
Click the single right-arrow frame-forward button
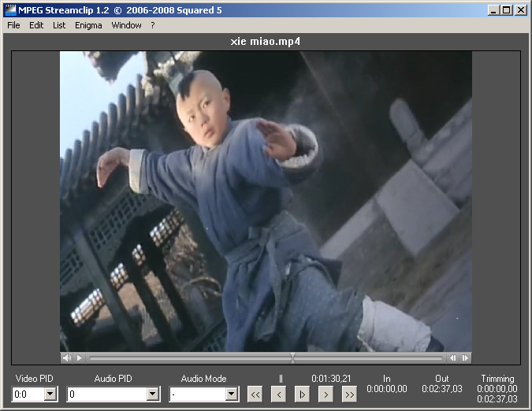tap(326, 394)
